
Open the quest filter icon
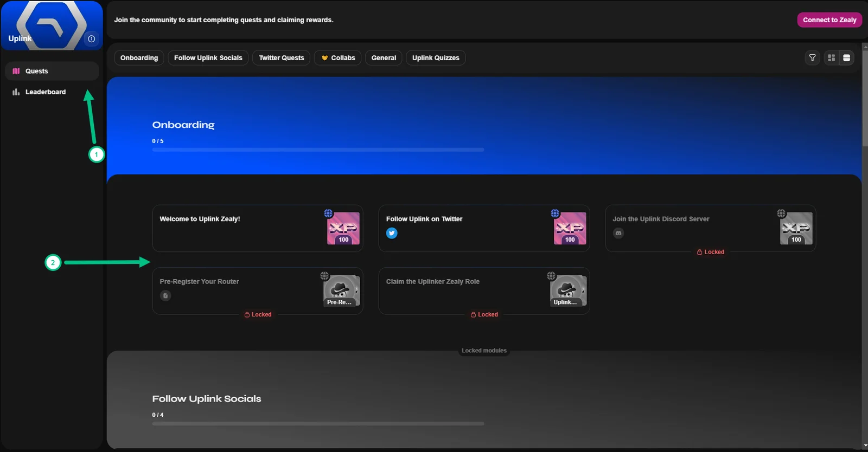(x=812, y=58)
